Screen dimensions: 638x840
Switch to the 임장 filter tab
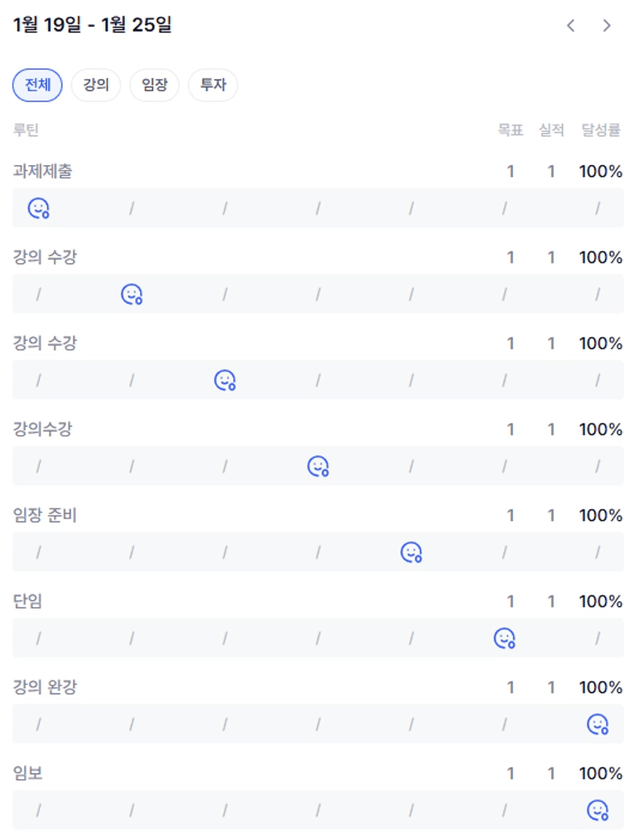[x=154, y=85]
